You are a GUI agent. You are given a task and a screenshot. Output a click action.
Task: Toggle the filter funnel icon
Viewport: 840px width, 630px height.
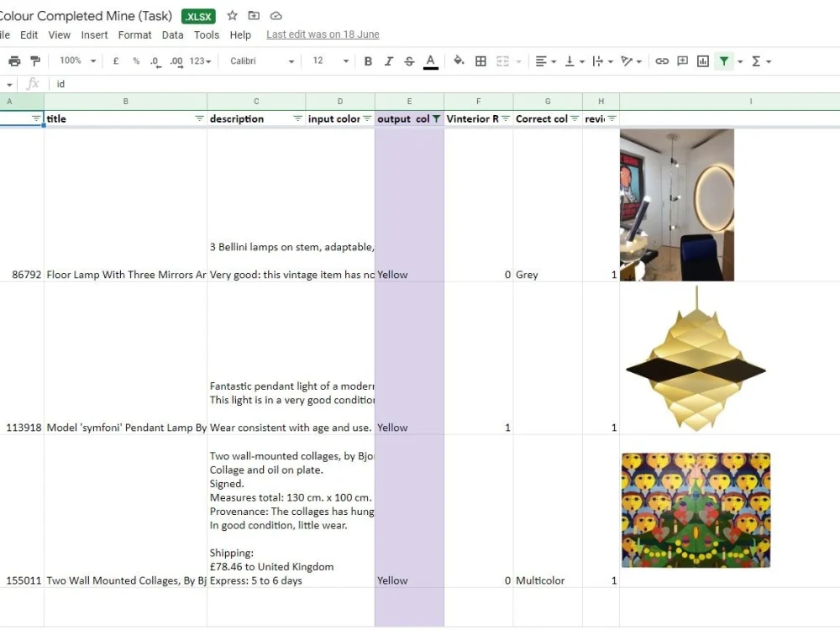coord(724,61)
